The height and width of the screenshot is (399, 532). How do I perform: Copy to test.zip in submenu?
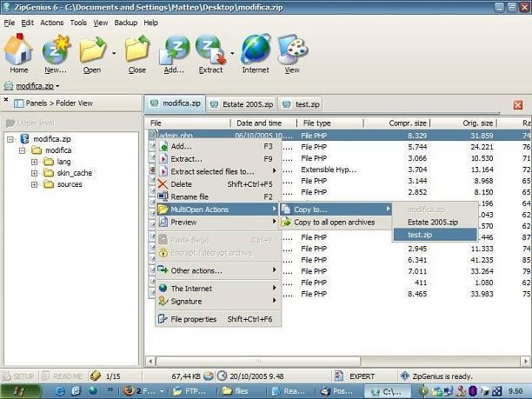click(x=435, y=235)
